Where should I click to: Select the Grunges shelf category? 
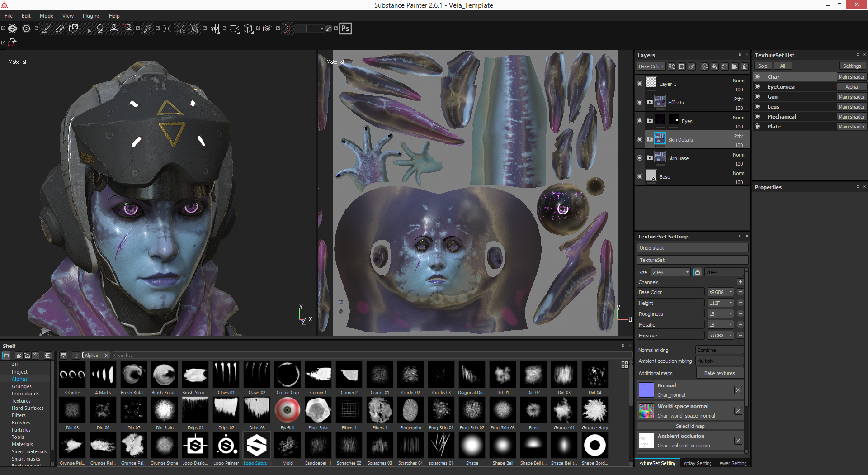[22, 386]
